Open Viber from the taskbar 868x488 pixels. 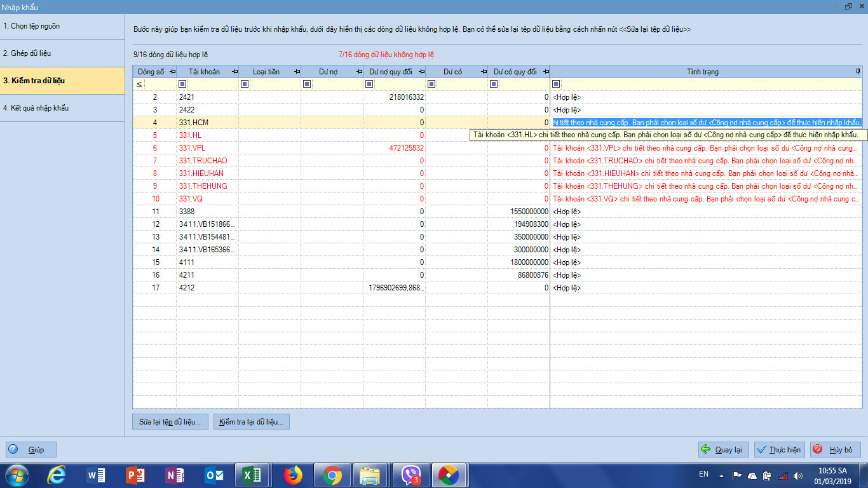(411, 475)
